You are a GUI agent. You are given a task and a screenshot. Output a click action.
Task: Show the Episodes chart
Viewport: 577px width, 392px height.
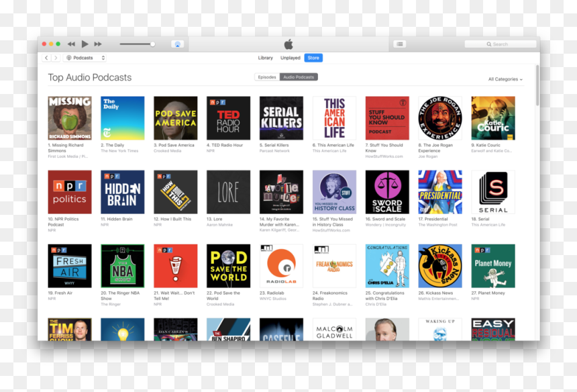click(x=267, y=77)
